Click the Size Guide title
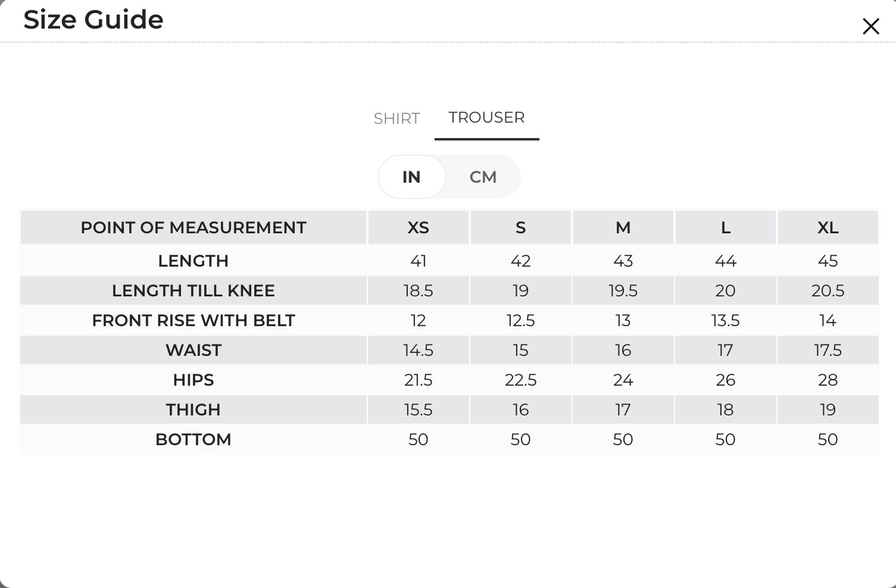Viewport: 896px width, 588px height. pyautogui.click(x=94, y=19)
